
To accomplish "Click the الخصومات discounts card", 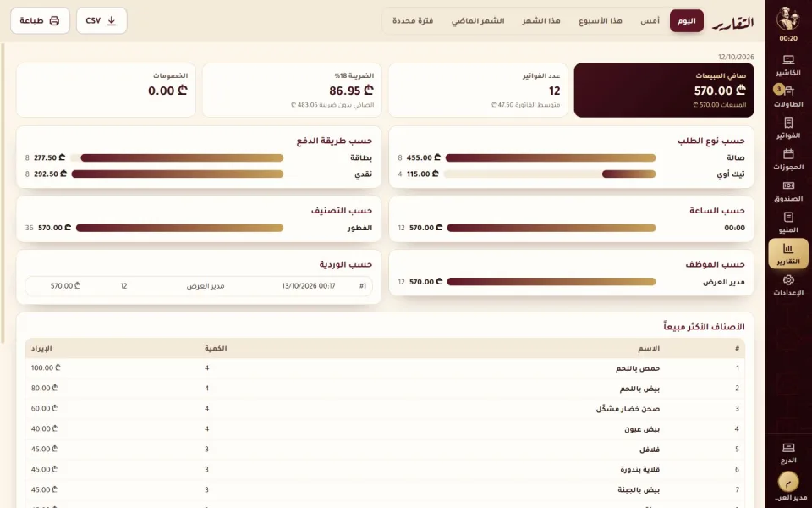I will (107, 90).
